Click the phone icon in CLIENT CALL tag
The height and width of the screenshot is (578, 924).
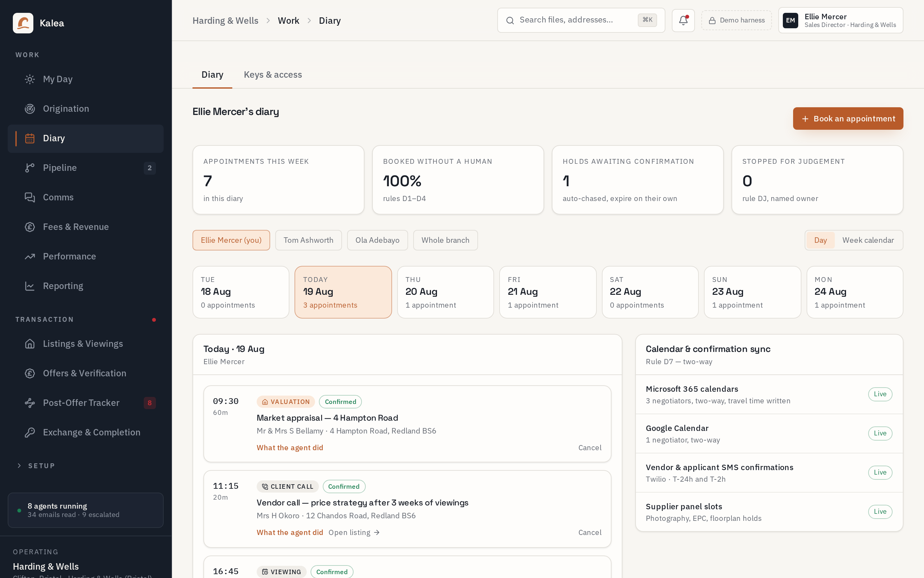coord(265,486)
